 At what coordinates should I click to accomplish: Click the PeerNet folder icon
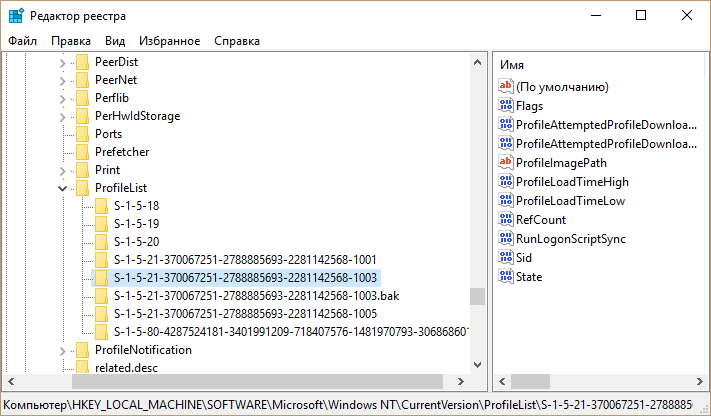[83, 80]
